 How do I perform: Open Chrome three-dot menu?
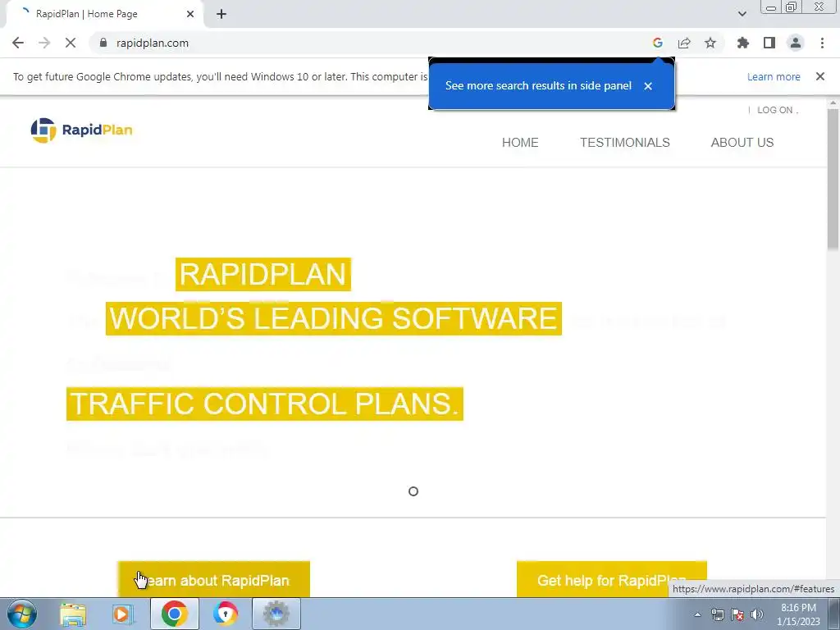pos(822,43)
